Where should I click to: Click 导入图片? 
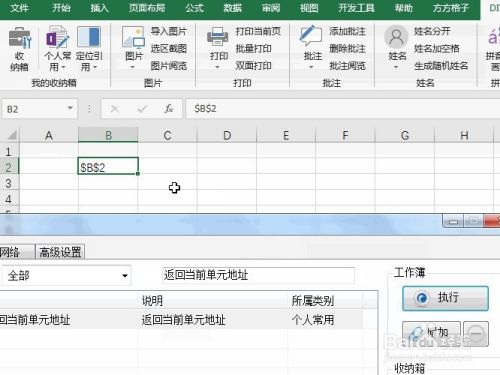[168, 31]
